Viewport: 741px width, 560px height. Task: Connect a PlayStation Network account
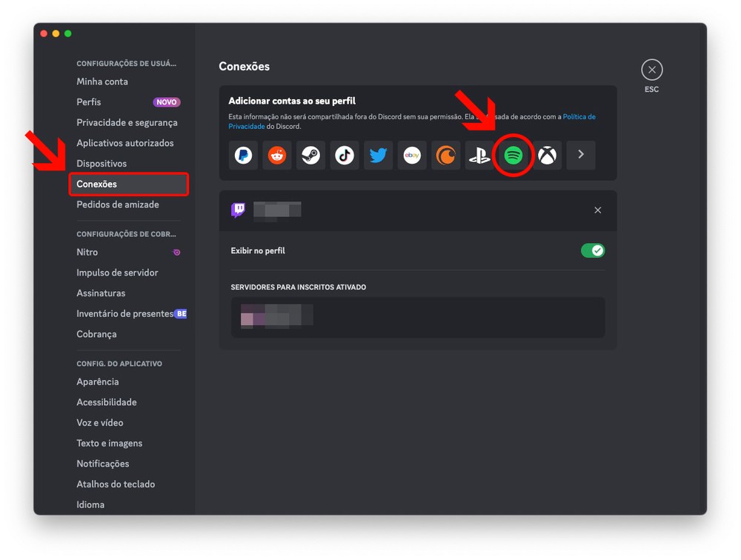[x=479, y=155]
